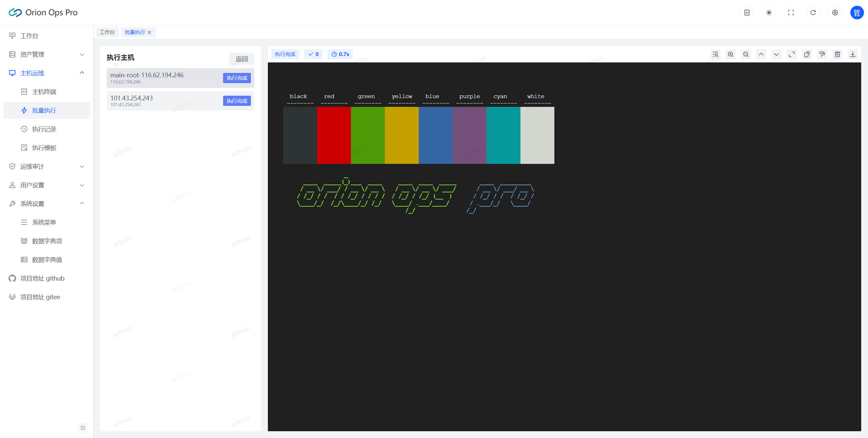
Task: Toggle browser fullscreen mode in the header
Action: click(x=791, y=13)
